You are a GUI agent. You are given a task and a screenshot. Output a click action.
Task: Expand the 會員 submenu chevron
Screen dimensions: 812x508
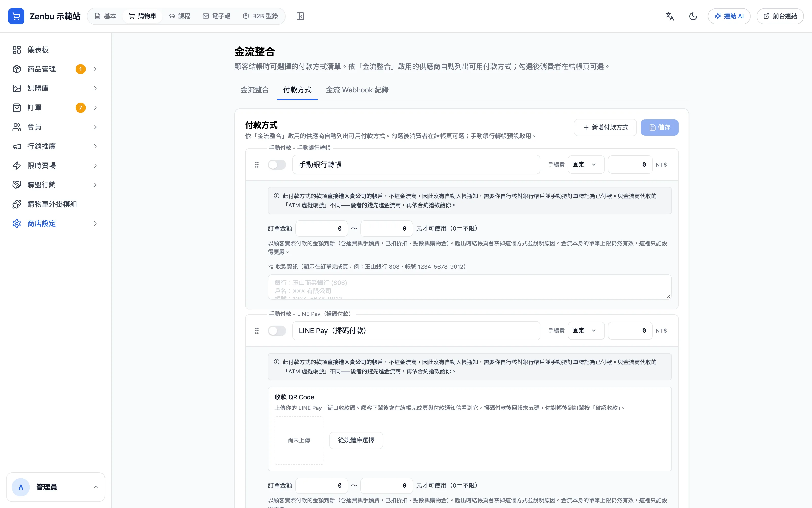click(95, 127)
